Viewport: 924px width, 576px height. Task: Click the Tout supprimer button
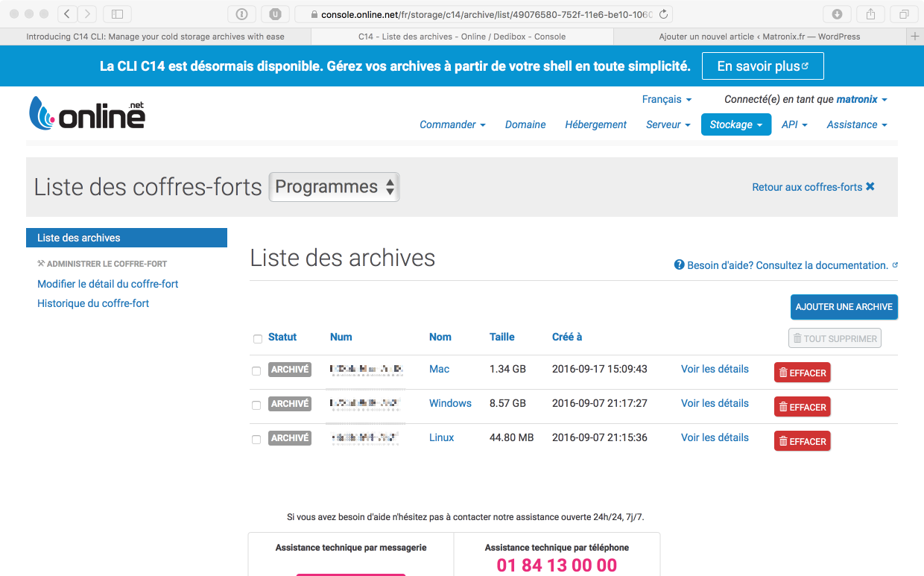835,338
